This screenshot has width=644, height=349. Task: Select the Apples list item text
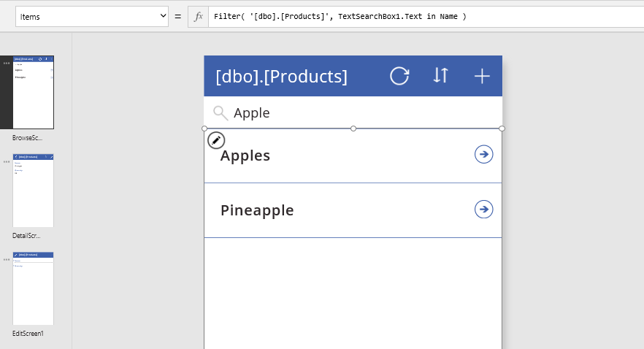pos(245,156)
